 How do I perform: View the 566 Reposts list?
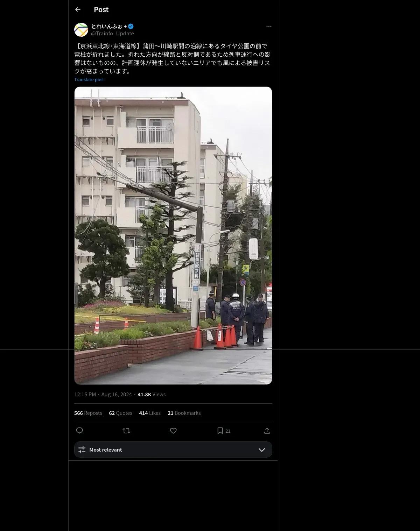[88, 413]
